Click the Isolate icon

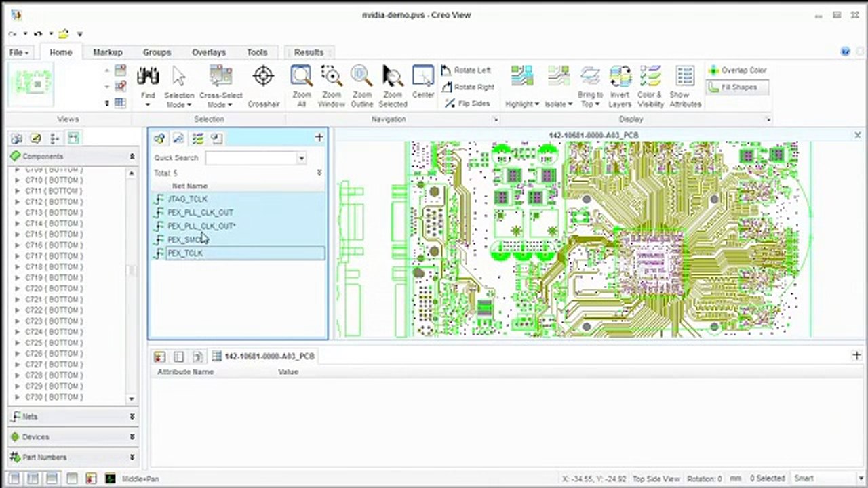pos(559,77)
